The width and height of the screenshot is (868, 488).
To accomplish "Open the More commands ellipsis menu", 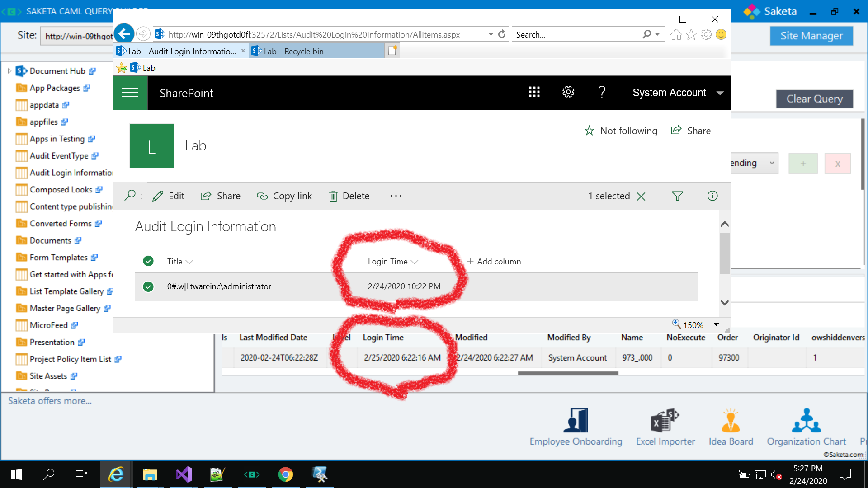I will click(396, 196).
